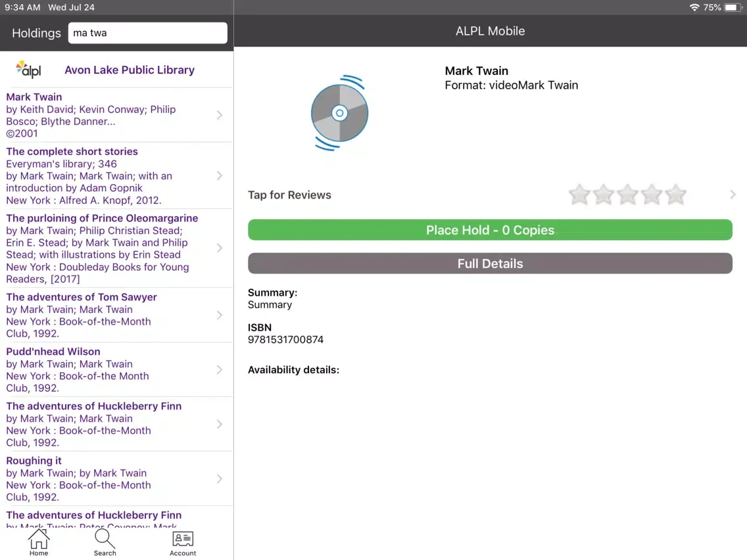The height and width of the screenshot is (560, 747).
Task: Click the Holdings search field
Action: [148, 33]
